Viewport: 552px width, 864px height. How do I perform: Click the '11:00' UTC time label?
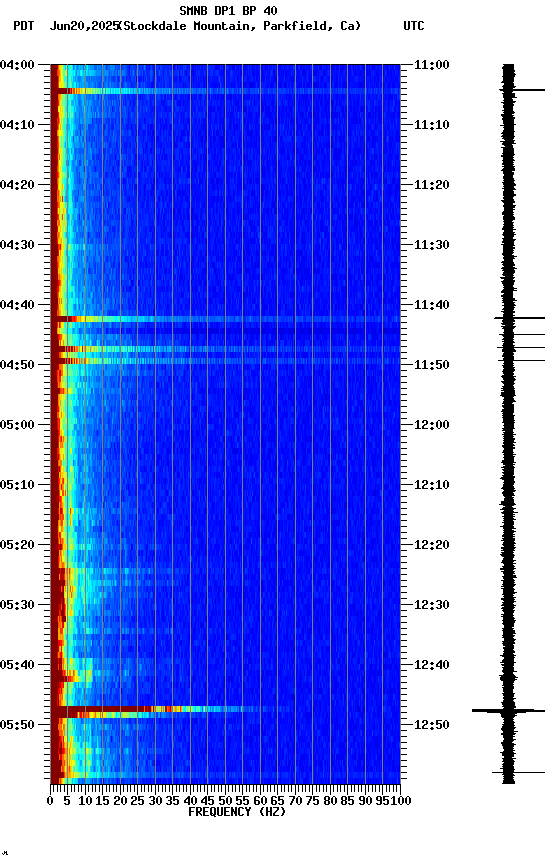pos(431,65)
